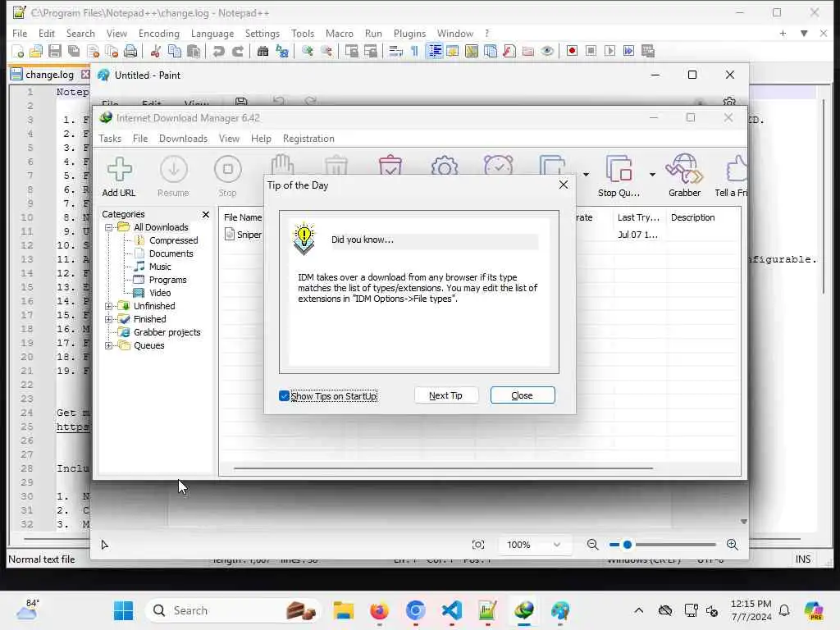This screenshot has height=630, width=840.
Task: Open the Plugins menu in Notepad++
Action: point(410,33)
